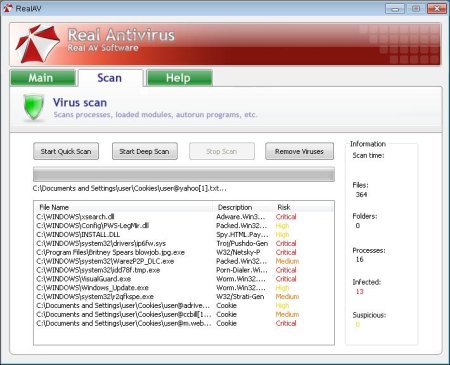Select the user@ccbill cookie row
Screen dimensions: 450x365
click(184, 314)
